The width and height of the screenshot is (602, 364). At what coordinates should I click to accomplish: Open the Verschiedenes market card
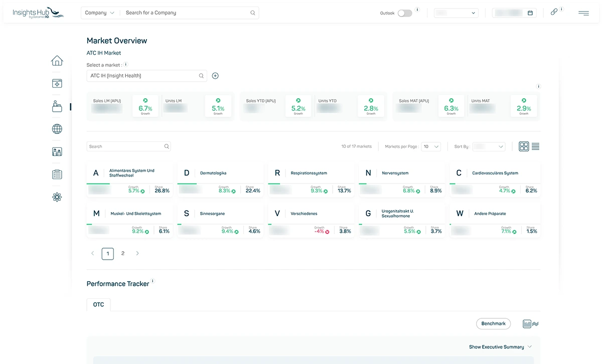point(311,220)
